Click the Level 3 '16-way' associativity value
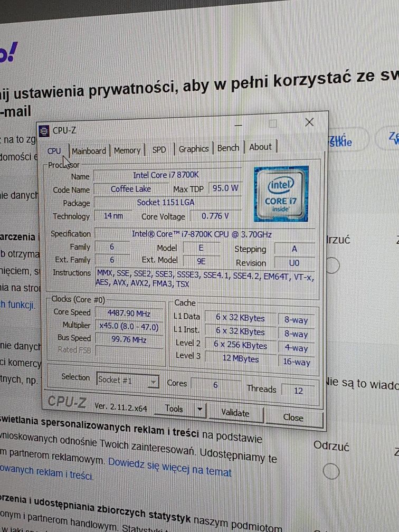Screen dimensions: 399x532 pyautogui.click(x=297, y=362)
